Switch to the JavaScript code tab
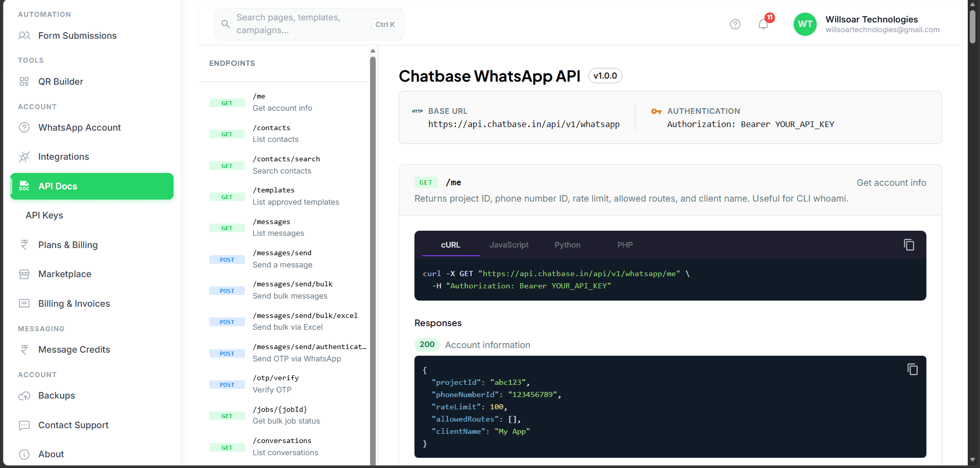 [509, 245]
